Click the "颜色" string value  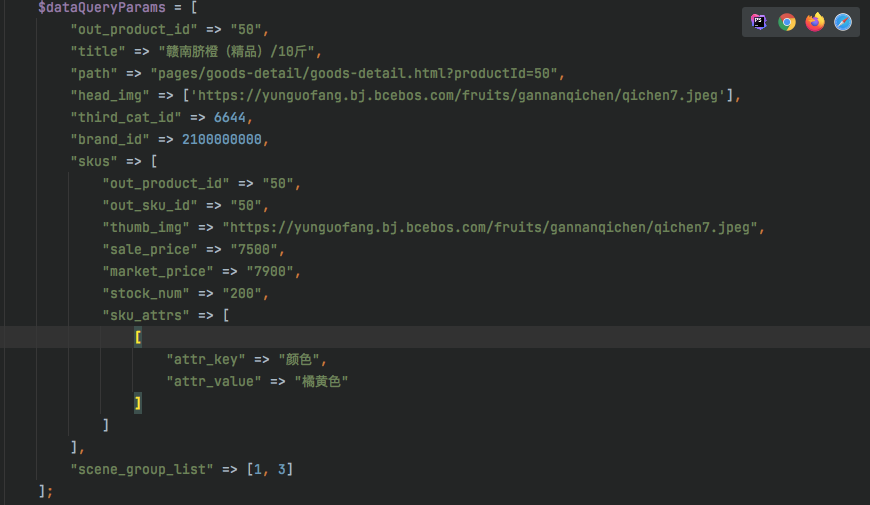(x=299, y=360)
